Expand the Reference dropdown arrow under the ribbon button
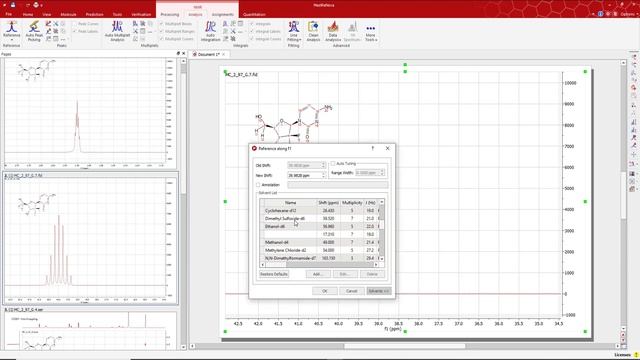640x360 pixels. coord(11,40)
